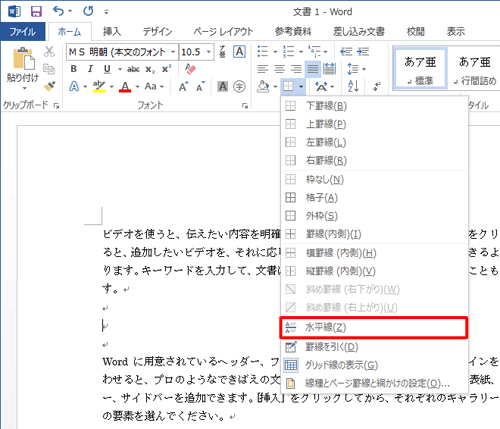Expand the Font dialog launcher
The image size is (500, 429).
click(x=245, y=106)
